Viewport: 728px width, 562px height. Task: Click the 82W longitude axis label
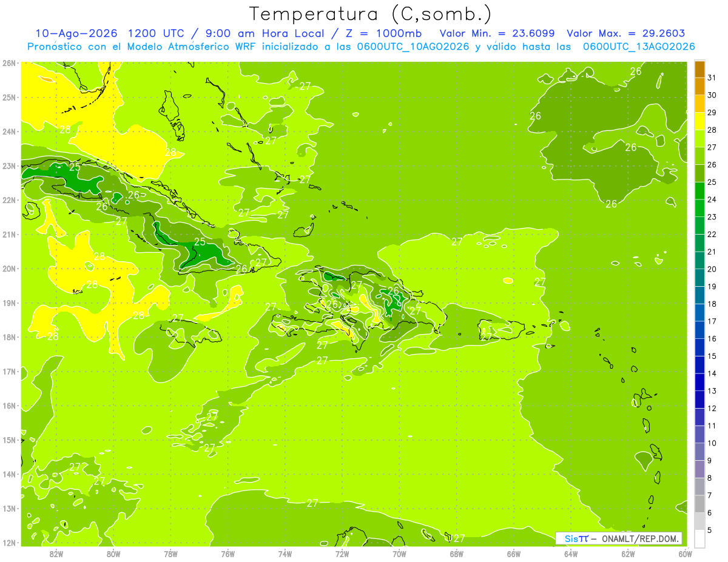click(x=56, y=554)
